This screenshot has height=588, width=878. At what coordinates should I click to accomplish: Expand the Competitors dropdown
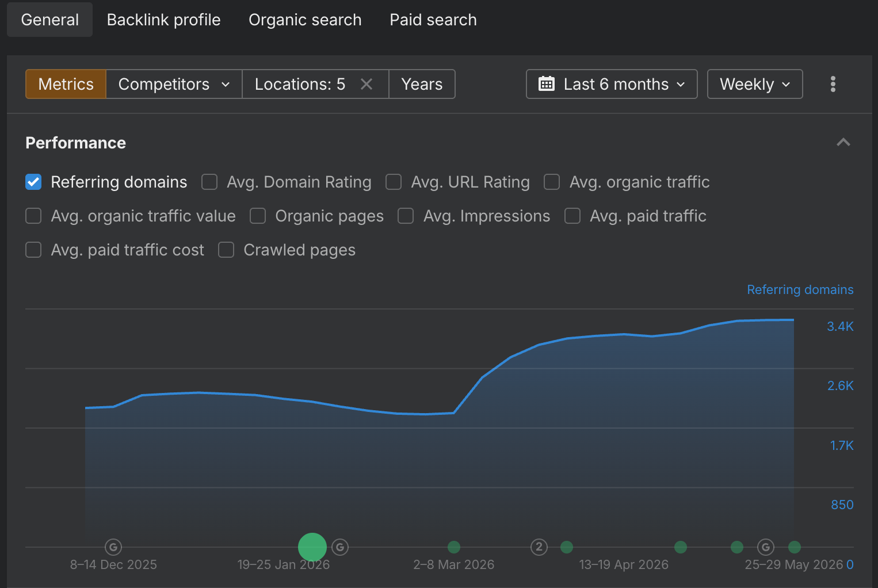pyautogui.click(x=174, y=84)
